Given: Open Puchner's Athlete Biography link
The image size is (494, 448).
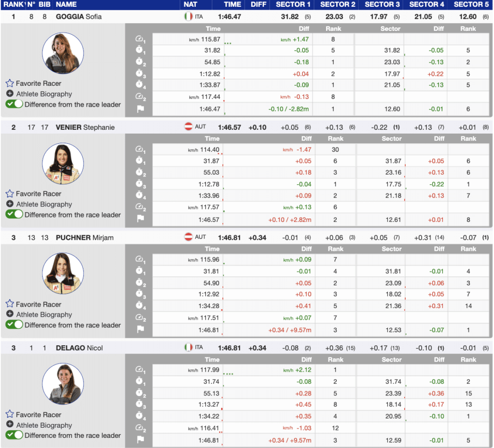Looking at the screenshot, I should tap(44, 314).
